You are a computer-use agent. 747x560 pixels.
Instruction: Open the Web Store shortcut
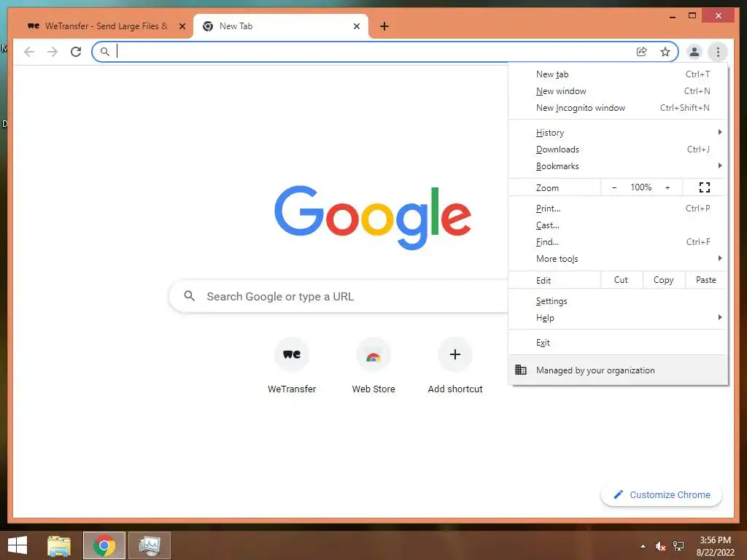click(373, 365)
